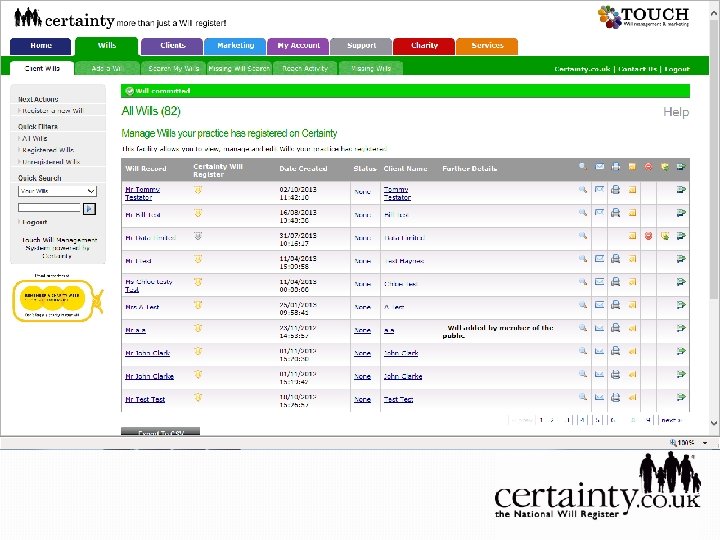The width and height of the screenshot is (720, 540).
Task: Click next link in pagination
Action: click(x=670, y=420)
